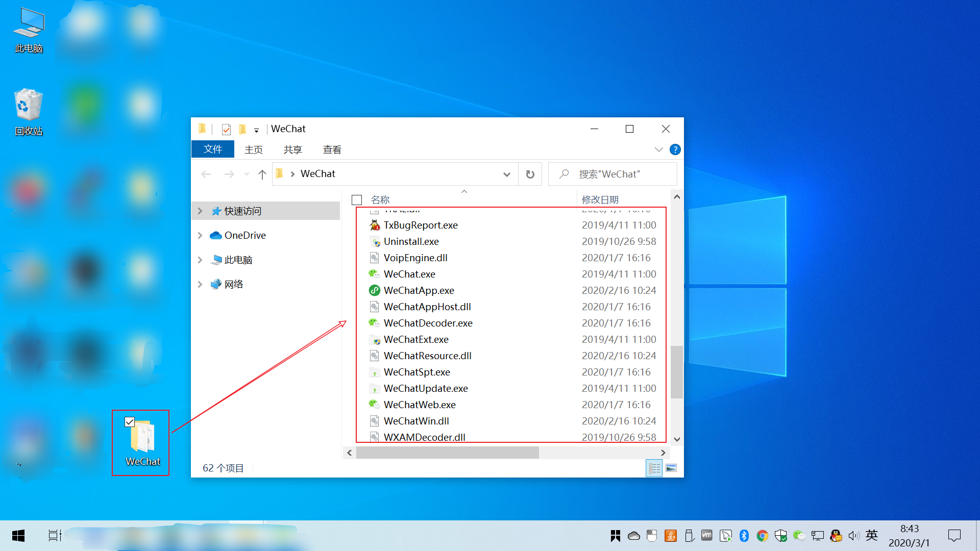This screenshot has width=980, height=551.
Task: Open the 共享 ribbon tab
Action: coord(292,149)
